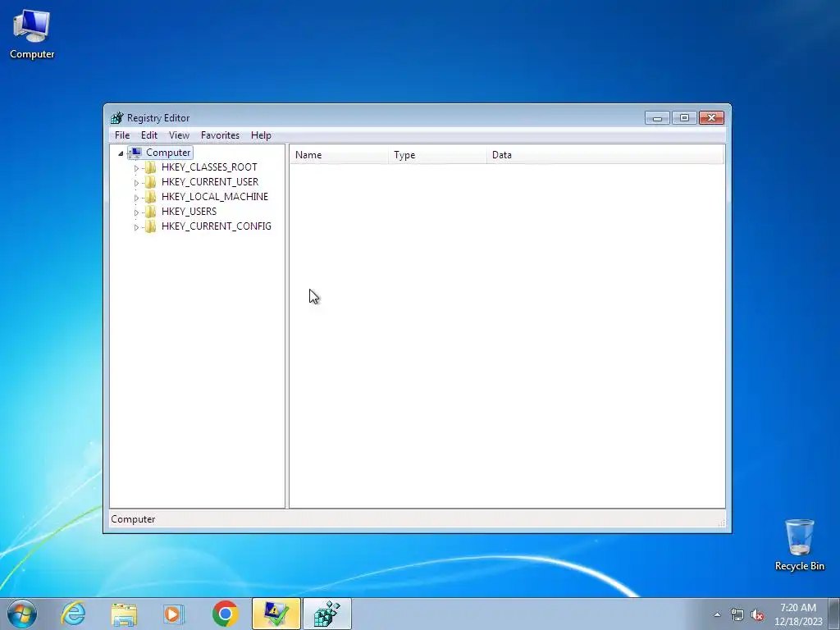Click the Data column header
Image resolution: width=840 pixels, height=630 pixels.
605,155
